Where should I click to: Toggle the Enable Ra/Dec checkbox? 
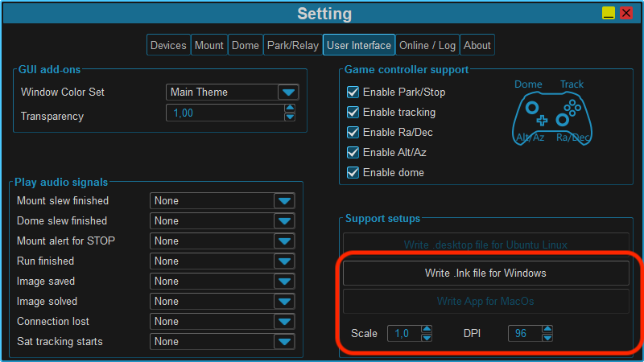coord(353,132)
